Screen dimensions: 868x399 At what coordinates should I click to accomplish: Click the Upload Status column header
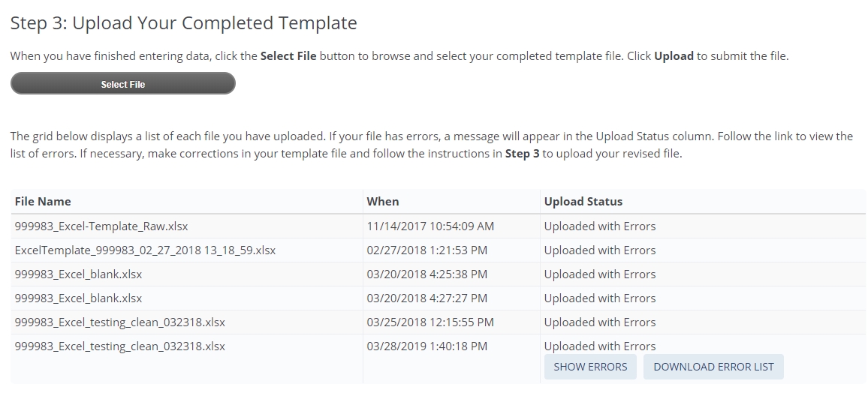pos(583,201)
